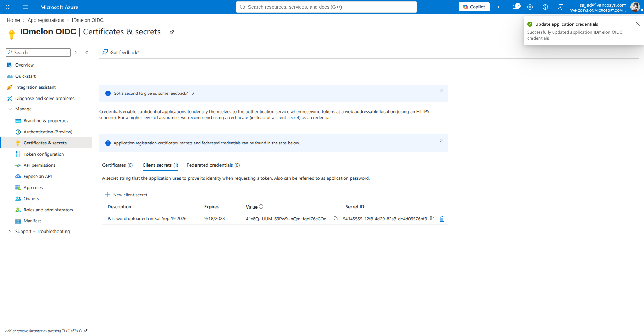Open the top bar feedback icon
Viewport: 644px width, 336px height.
561,7
